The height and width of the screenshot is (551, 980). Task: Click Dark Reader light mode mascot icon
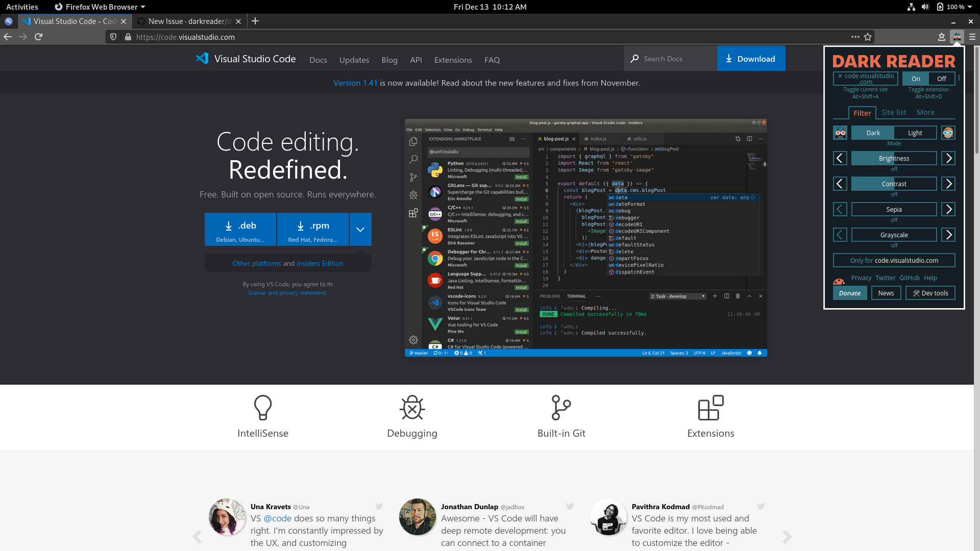pyautogui.click(x=948, y=133)
